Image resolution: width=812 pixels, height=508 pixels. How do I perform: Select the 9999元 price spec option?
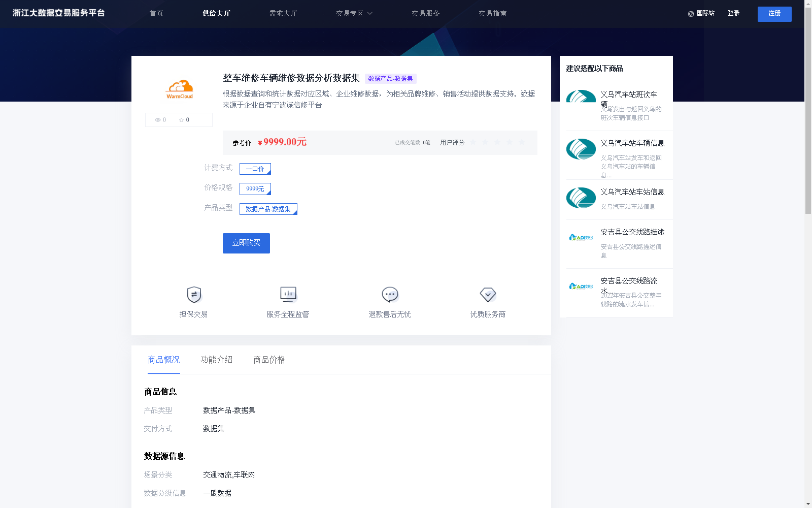[255, 189]
